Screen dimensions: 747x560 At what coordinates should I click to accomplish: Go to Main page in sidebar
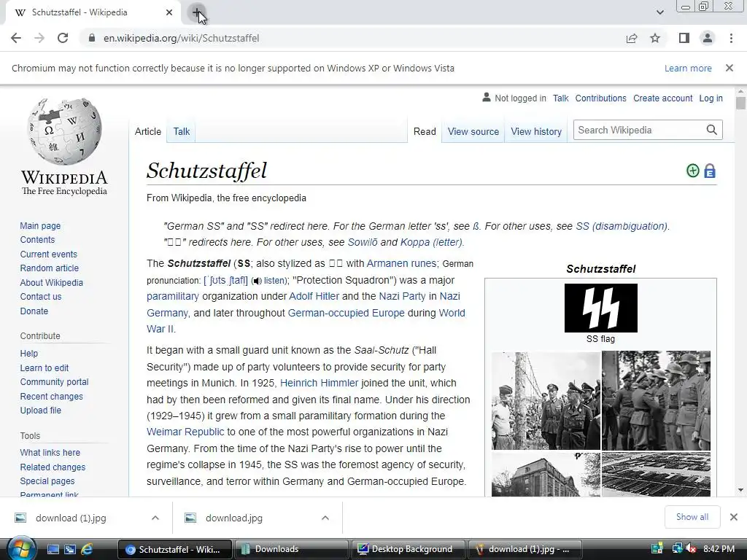click(40, 226)
